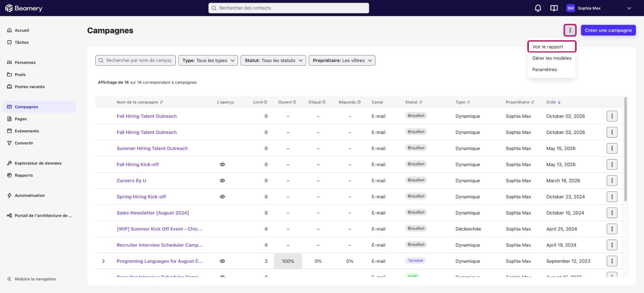Expand the Programing Languages campaign row
This screenshot has width=644, height=293.
[x=103, y=261]
